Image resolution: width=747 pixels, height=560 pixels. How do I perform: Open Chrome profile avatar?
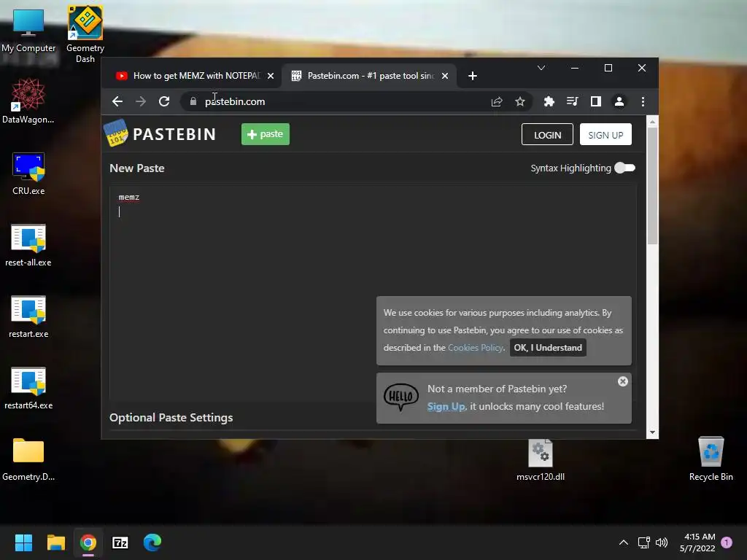click(x=619, y=101)
